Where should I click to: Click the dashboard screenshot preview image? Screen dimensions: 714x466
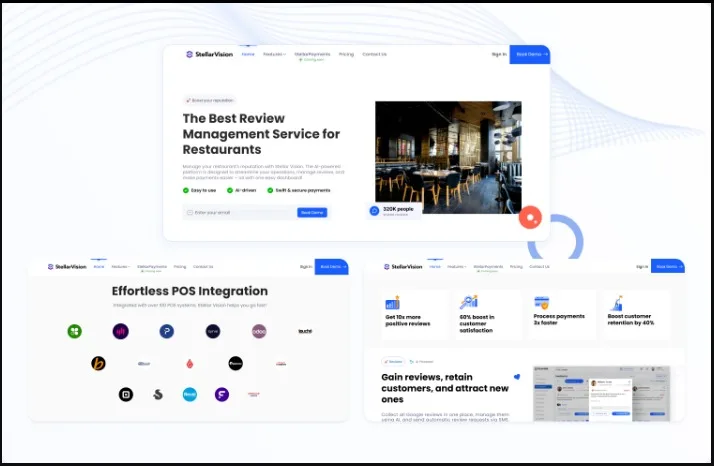602,393
